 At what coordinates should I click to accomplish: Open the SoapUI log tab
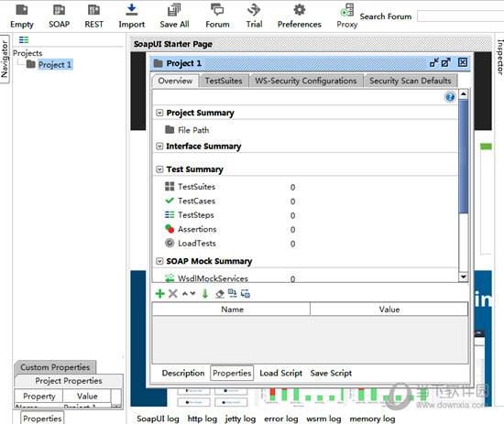[158, 419]
